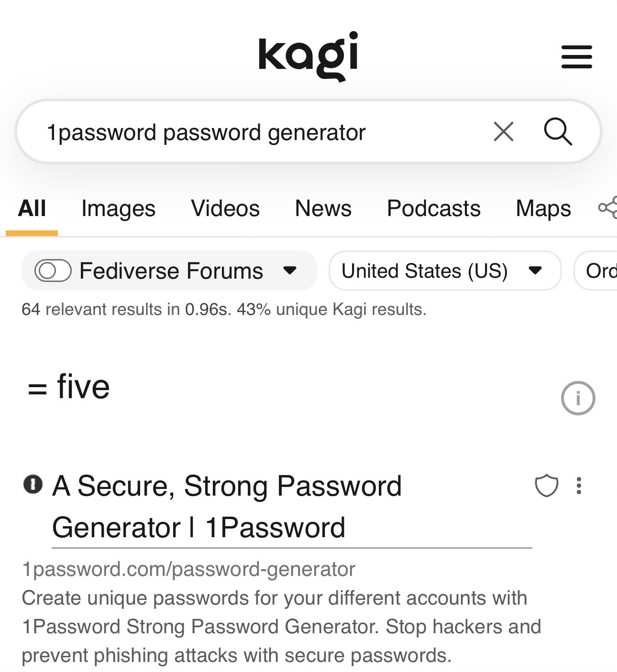617x672 pixels.
Task: Select the News results tab
Action: pyautogui.click(x=323, y=208)
